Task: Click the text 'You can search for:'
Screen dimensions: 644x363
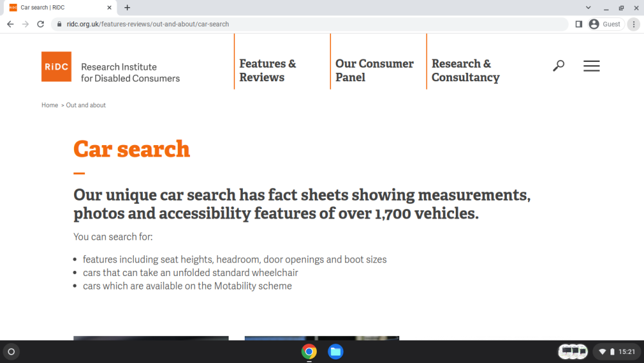Action: [113, 237]
